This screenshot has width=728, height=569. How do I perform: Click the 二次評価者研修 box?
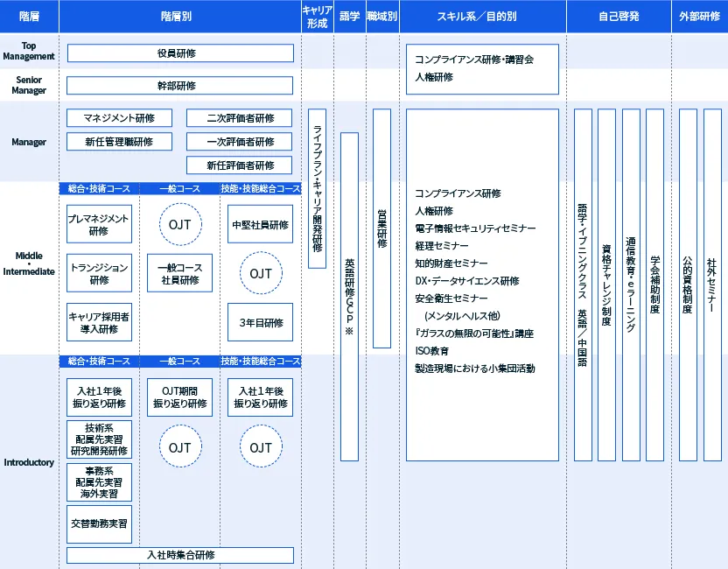(239, 118)
